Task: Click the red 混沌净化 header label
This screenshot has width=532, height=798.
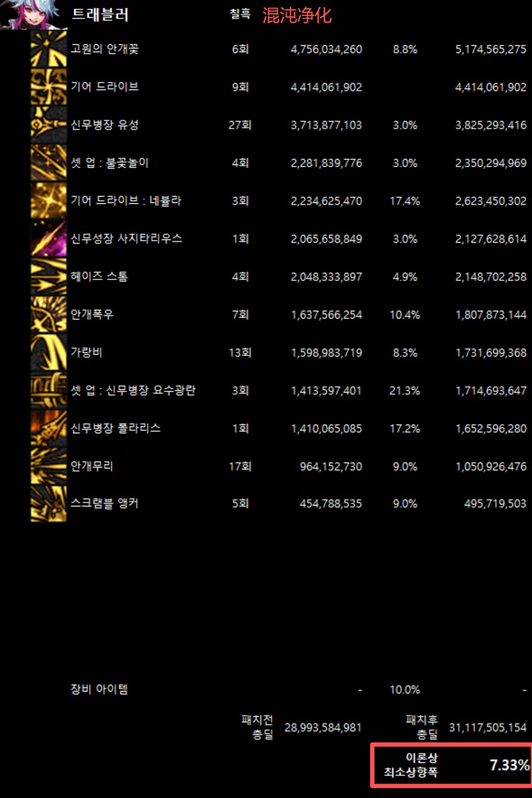Action: [297, 15]
